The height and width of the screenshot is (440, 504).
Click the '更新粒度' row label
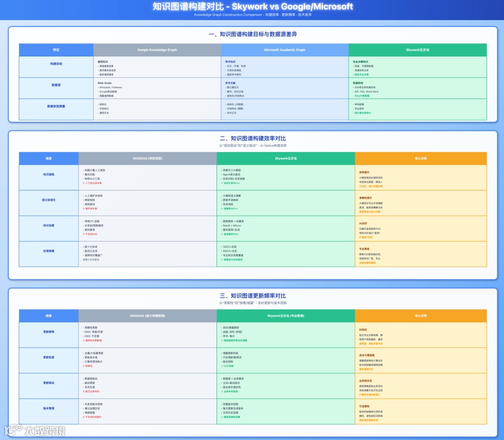pyautogui.click(x=49, y=357)
